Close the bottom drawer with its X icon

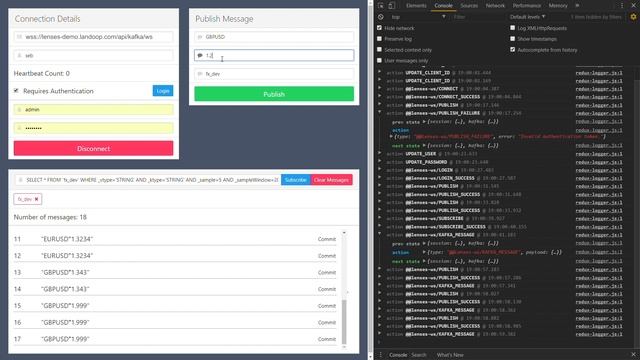click(x=633, y=355)
